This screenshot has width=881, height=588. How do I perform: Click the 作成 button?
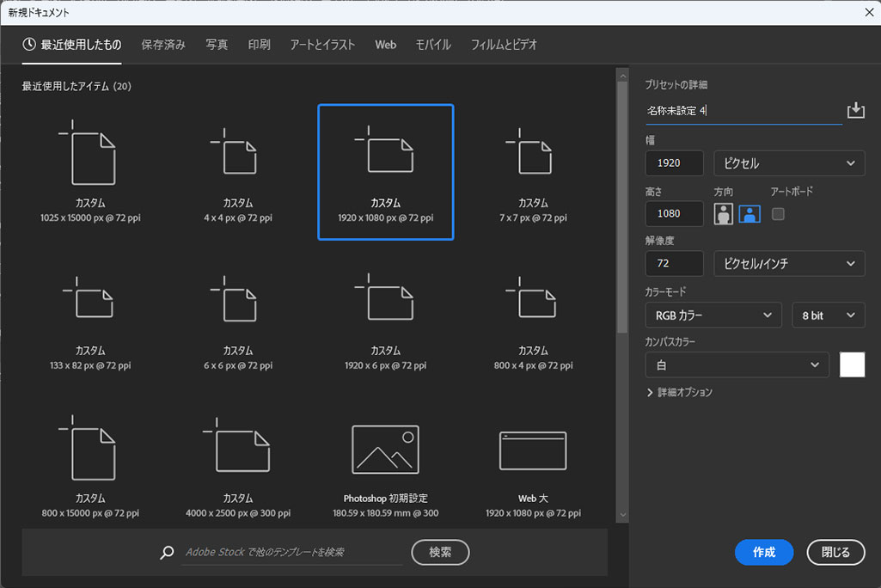[763, 552]
